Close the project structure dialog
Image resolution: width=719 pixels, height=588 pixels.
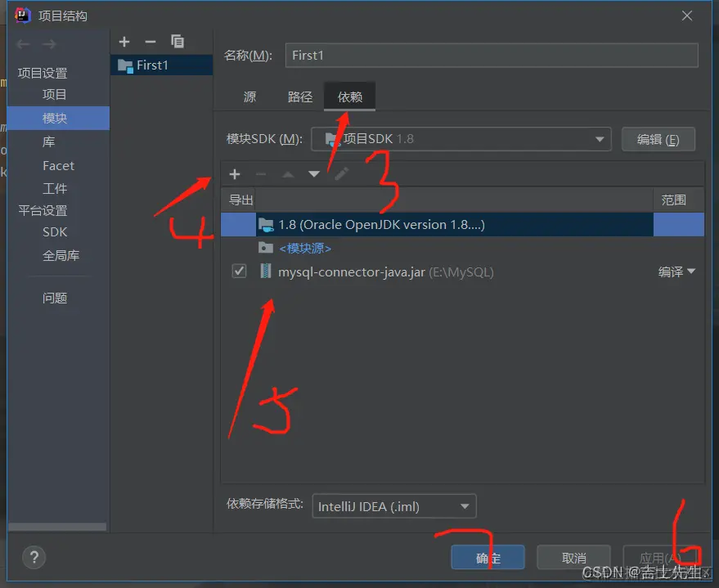pos(687,16)
